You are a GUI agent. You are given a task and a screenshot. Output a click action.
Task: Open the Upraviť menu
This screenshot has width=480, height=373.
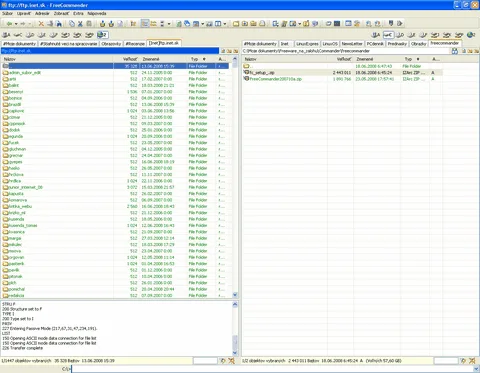[24, 14]
